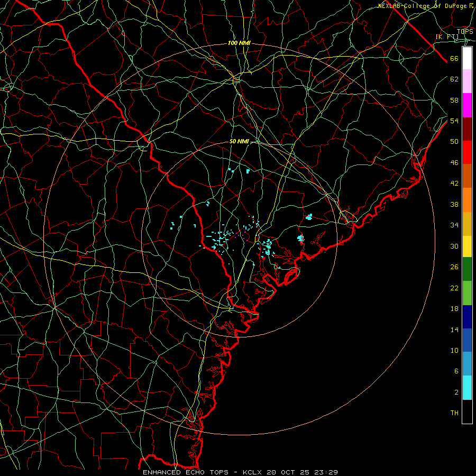The width and height of the screenshot is (476, 476).
Task: Click the bright red 46-50 kft swatch
Action: click(x=467, y=152)
